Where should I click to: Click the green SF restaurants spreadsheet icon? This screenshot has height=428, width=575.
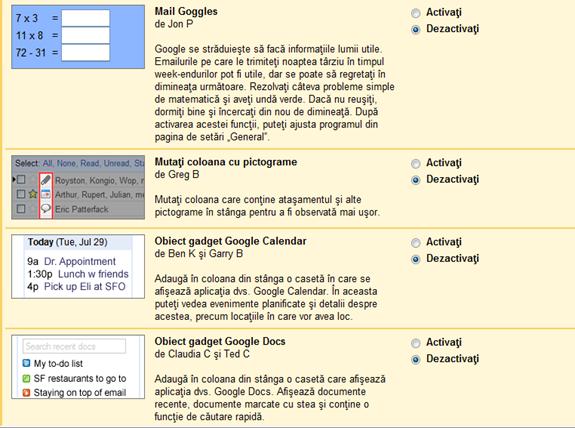coord(26,378)
